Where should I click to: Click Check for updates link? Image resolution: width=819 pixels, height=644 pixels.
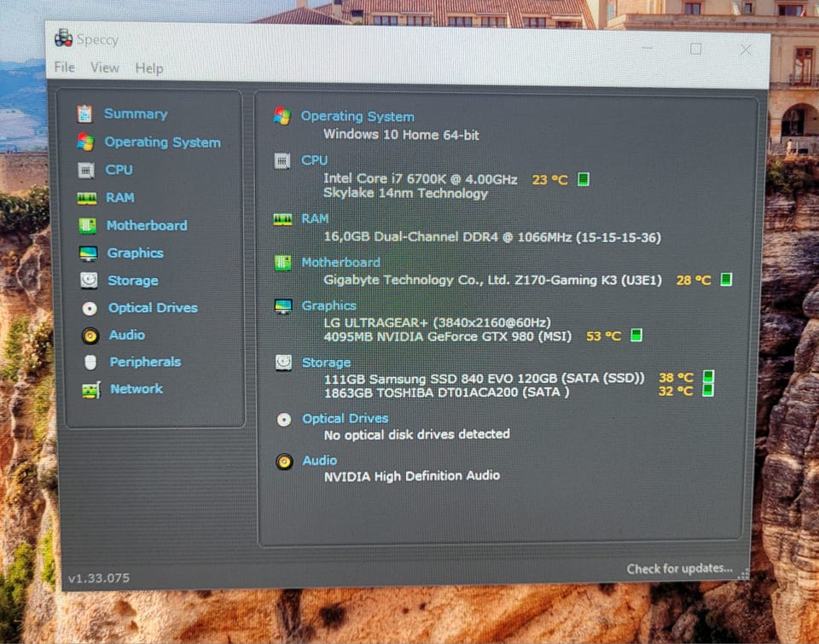click(x=680, y=568)
